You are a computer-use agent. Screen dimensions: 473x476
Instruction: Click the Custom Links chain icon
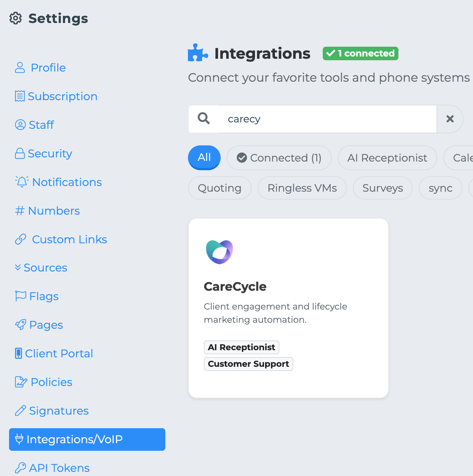(x=21, y=240)
